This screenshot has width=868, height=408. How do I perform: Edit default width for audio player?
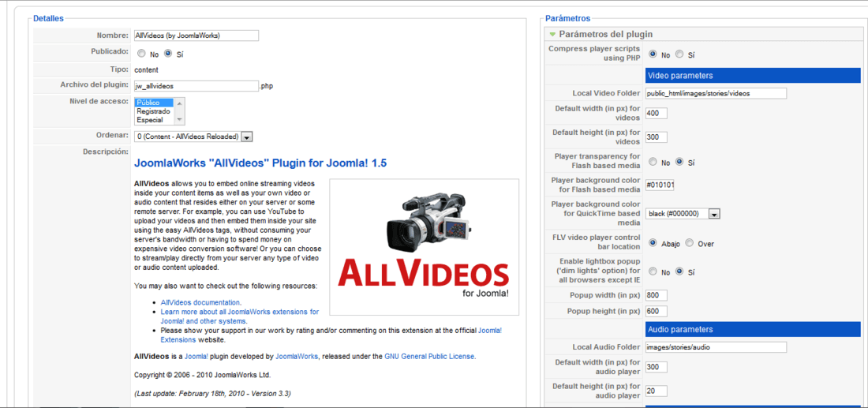pyautogui.click(x=656, y=367)
